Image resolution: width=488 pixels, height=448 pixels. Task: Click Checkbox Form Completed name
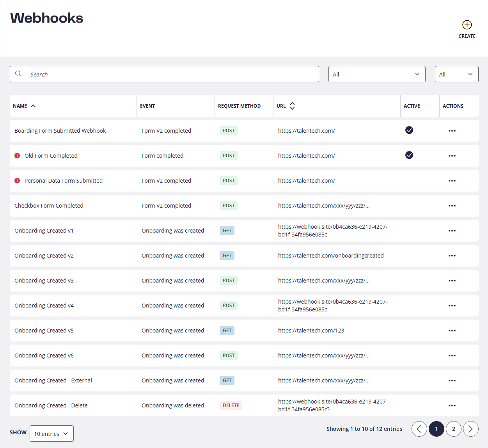49,206
